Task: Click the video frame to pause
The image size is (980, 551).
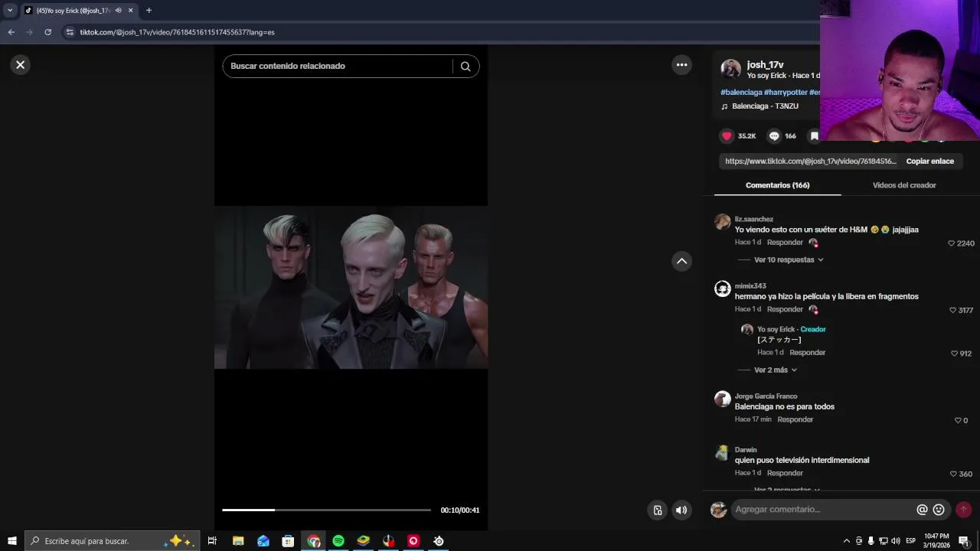Action: pos(351,288)
